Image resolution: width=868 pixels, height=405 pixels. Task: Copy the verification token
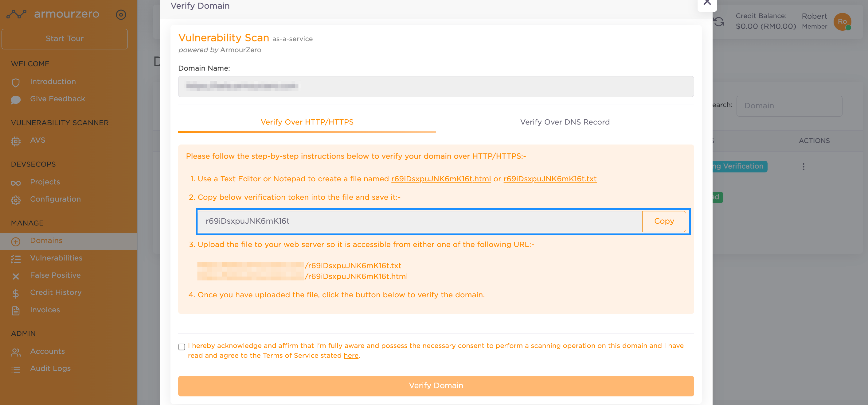(664, 221)
